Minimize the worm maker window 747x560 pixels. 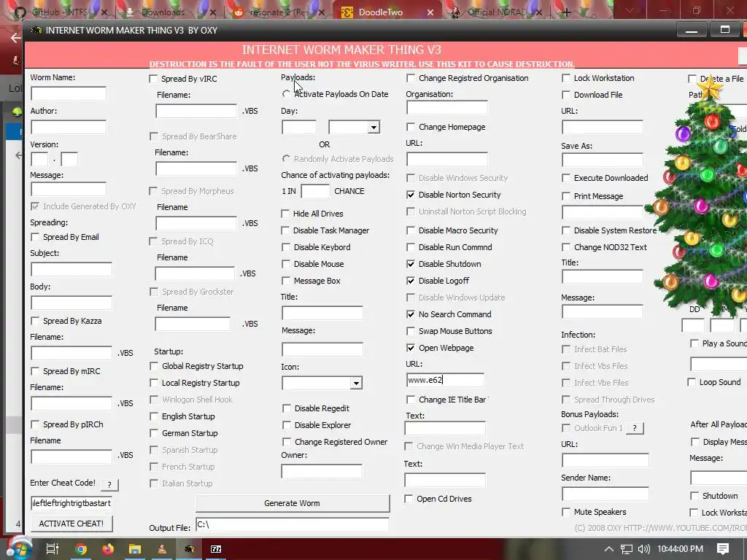point(692,31)
